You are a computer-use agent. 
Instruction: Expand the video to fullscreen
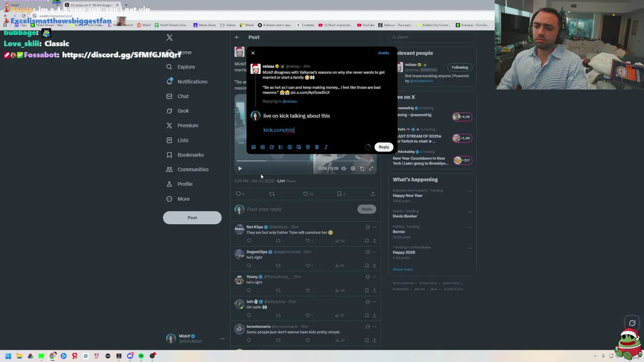[x=371, y=168]
